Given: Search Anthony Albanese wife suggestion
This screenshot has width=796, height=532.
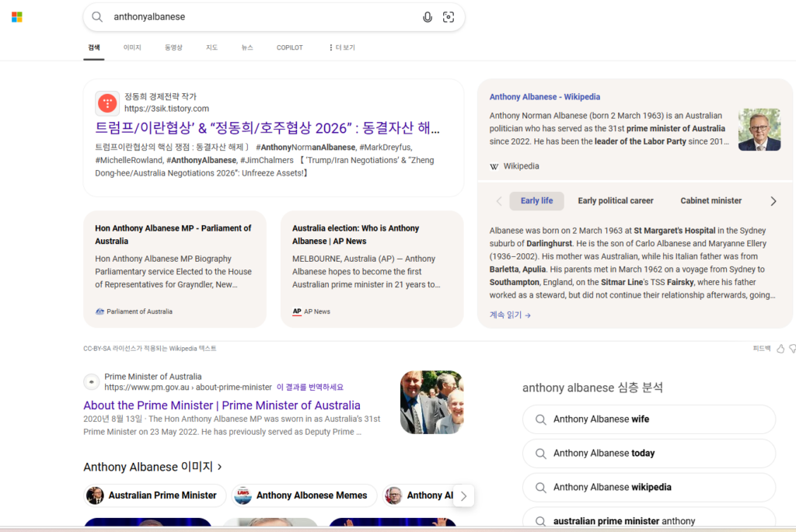Looking at the screenshot, I should [649, 419].
